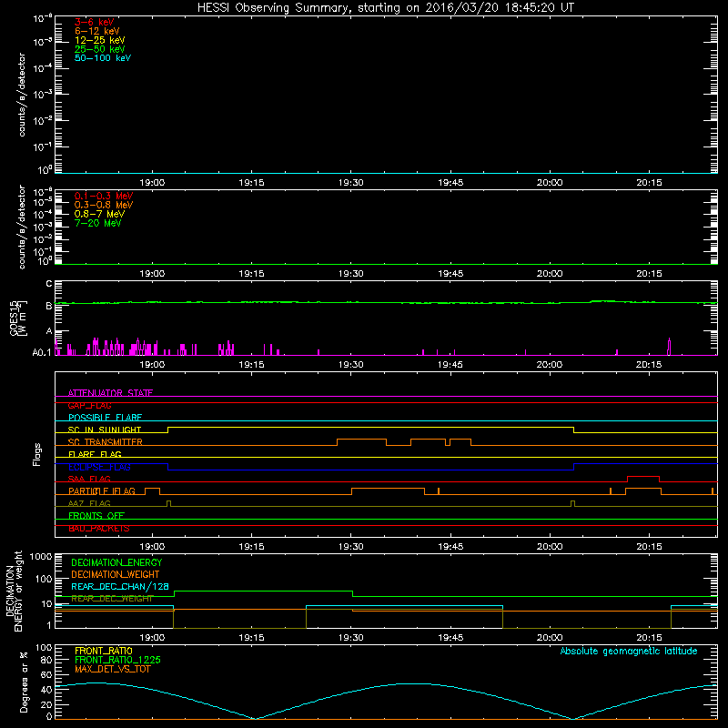728x728 pixels.
Task: Pick the DECIMATION_ENERGY legend label
Action: click(x=116, y=562)
